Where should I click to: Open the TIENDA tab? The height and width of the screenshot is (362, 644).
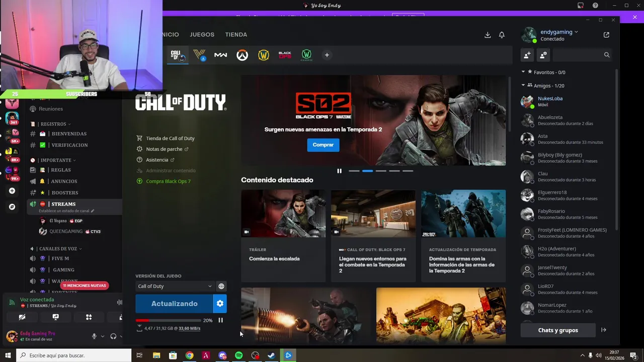[236, 35]
